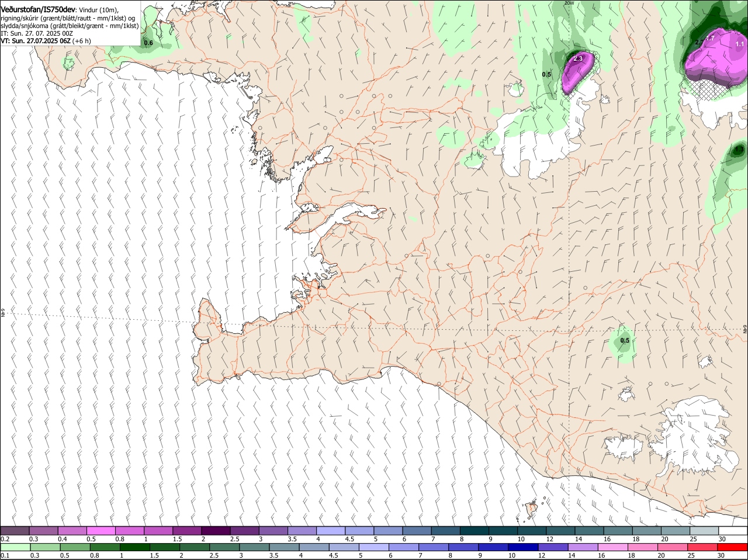The width and height of the screenshot is (748, 560).
Task: Click the Veðurstofan/IS750dev title text
Action: (x=38, y=10)
